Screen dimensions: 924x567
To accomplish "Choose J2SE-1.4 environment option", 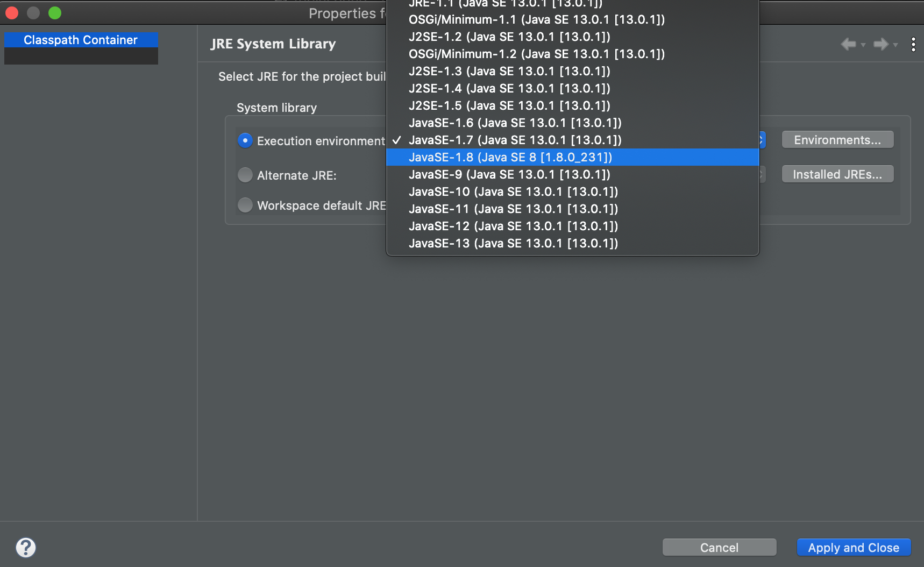I will [x=573, y=88].
